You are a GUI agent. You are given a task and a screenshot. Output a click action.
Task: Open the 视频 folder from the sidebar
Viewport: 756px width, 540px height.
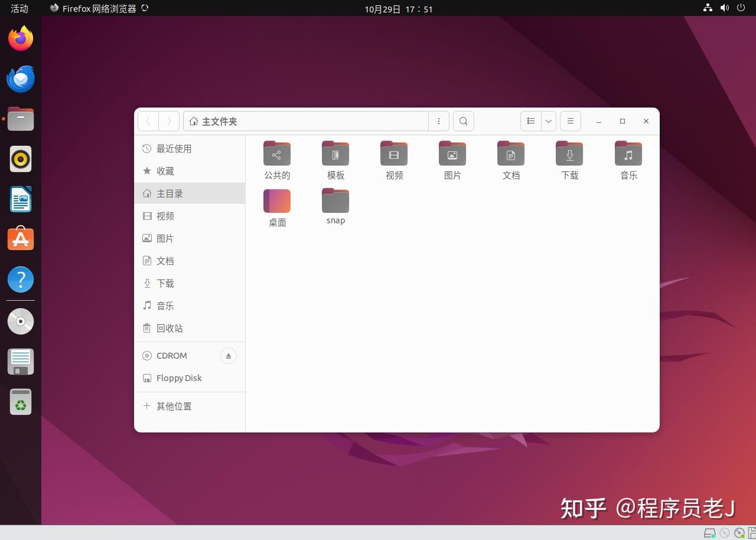pyautogui.click(x=165, y=216)
